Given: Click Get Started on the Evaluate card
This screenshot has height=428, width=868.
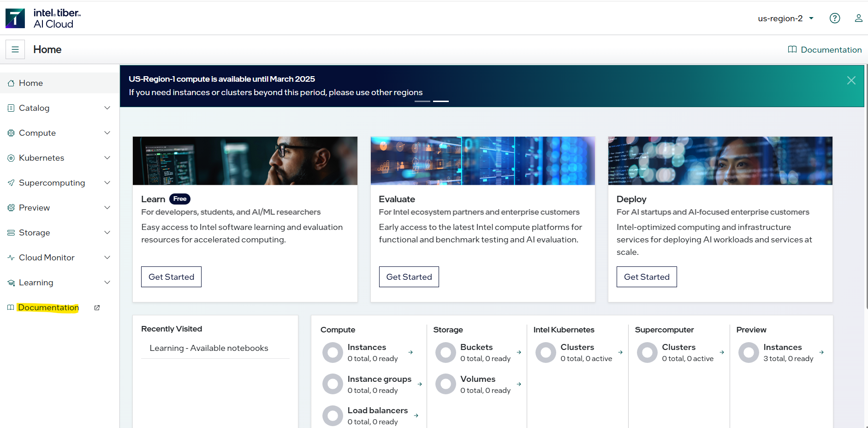Looking at the screenshot, I should tap(409, 277).
